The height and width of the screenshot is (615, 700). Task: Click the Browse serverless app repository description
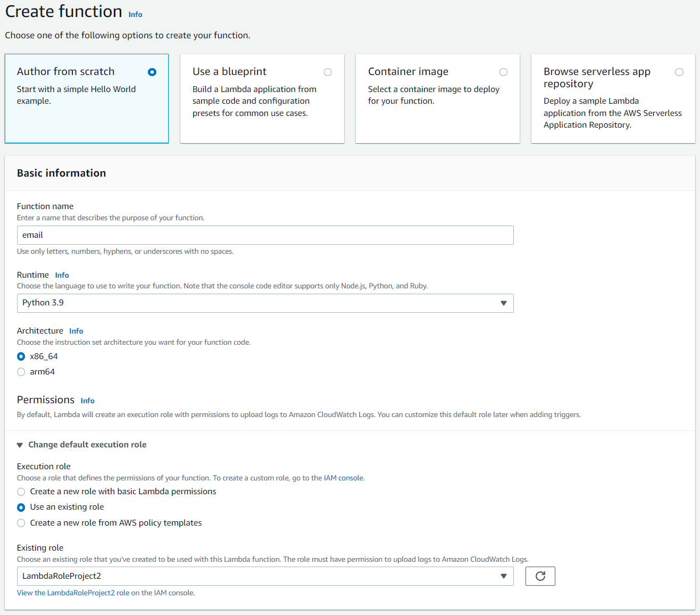(612, 113)
